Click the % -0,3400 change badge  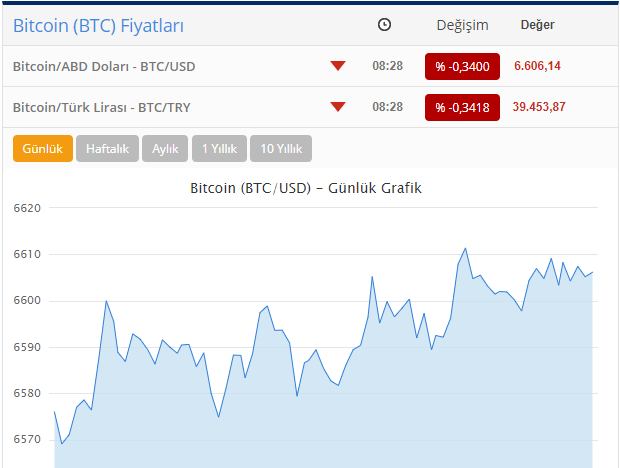pos(462,66)
